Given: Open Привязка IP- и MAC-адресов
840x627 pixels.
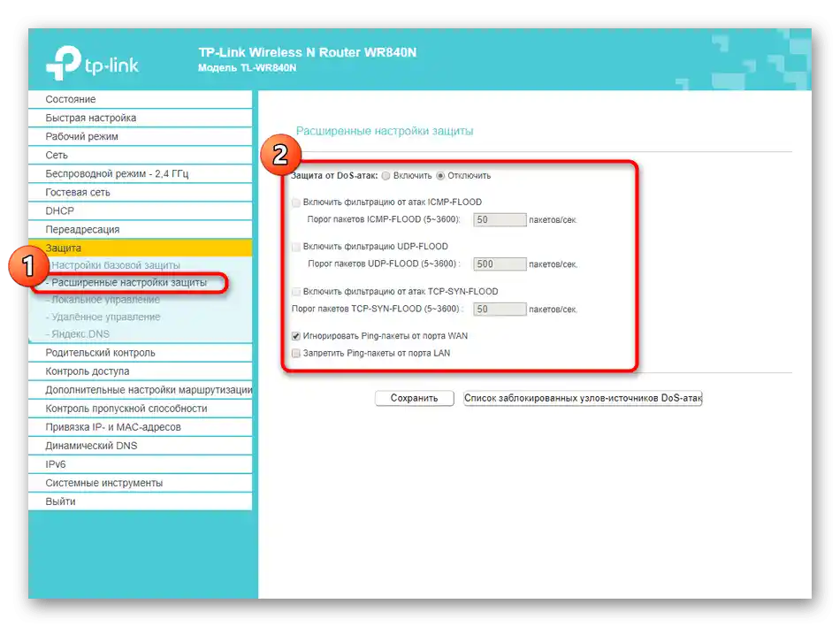Looking at the screenshot, I should click(140, 427).
